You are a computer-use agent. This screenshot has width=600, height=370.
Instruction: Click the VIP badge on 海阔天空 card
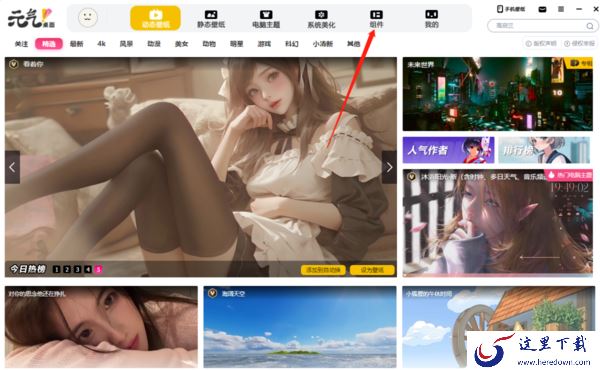tap(212, 293)
